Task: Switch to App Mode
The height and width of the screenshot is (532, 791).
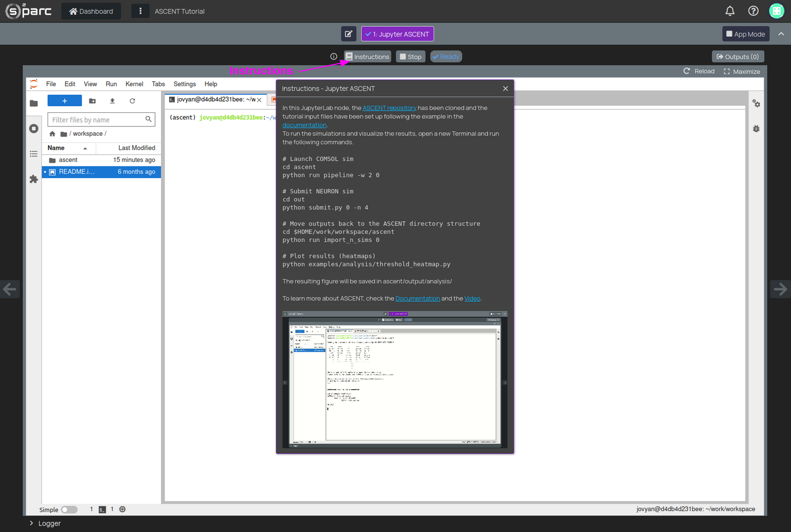Action: coord(745,34)
